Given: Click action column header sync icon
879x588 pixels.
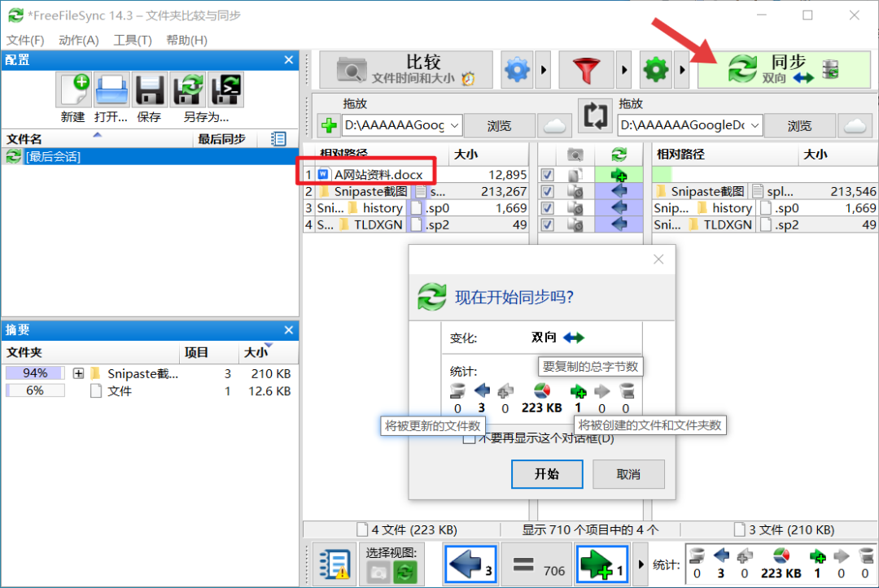Looking at the screenshot, I should click(619, 155).
